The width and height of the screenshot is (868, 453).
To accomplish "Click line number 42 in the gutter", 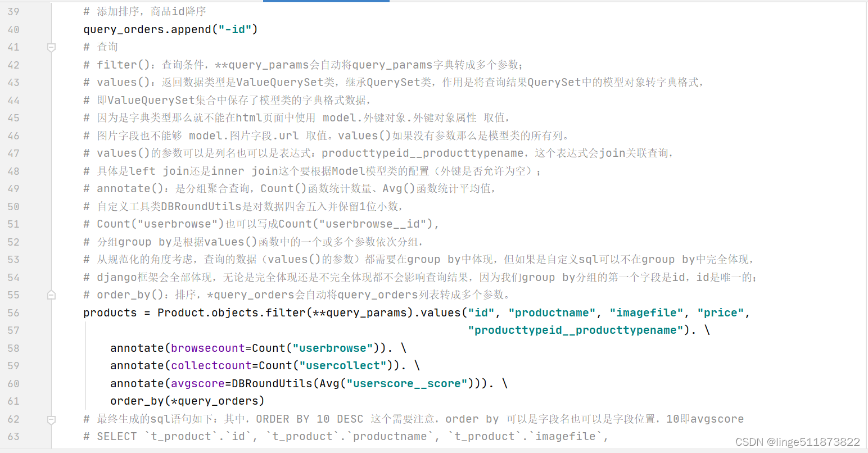I will [x=13, y=65].
